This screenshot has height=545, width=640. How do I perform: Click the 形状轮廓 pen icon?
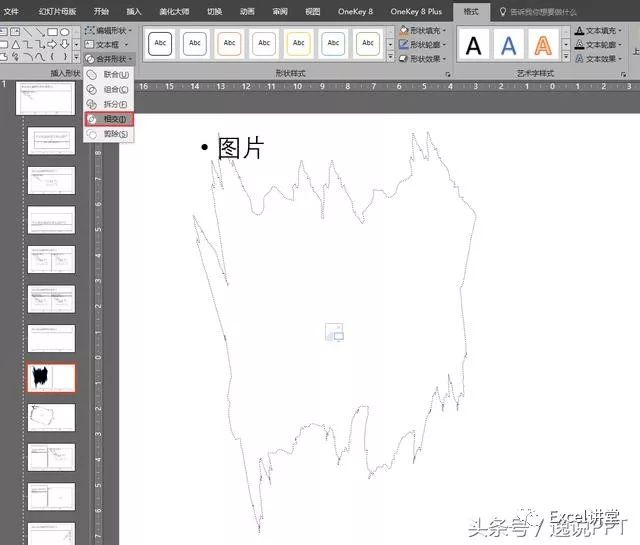404,44
